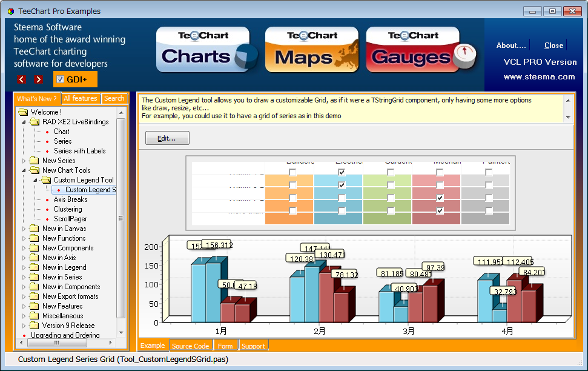Switch to the All features tab
The height and width of the screenshot is (371, 588).
point(81,98)
